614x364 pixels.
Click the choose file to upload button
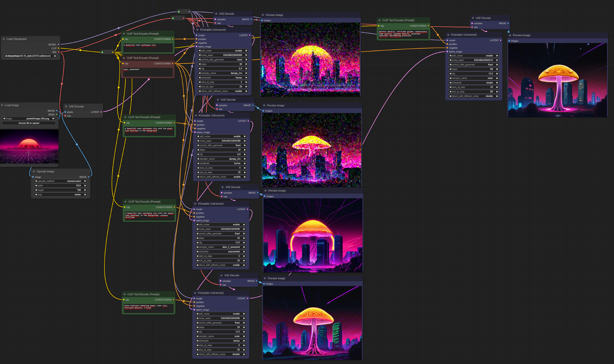tap(29, 123)
